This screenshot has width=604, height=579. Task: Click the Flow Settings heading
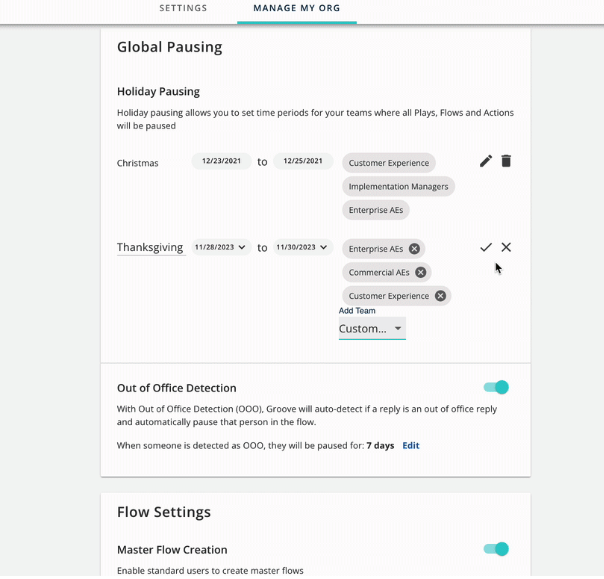coord(164,512)
